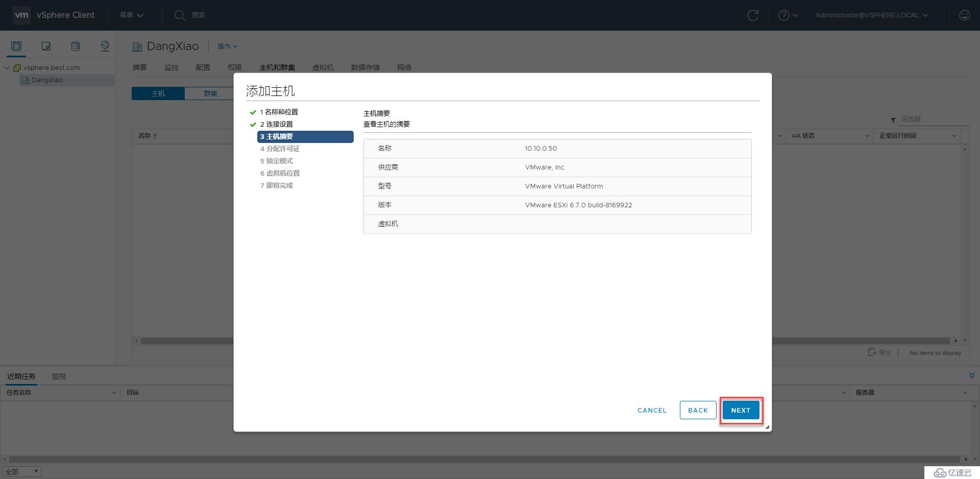Open the HA 状态 column dropdown

point(867,136)
